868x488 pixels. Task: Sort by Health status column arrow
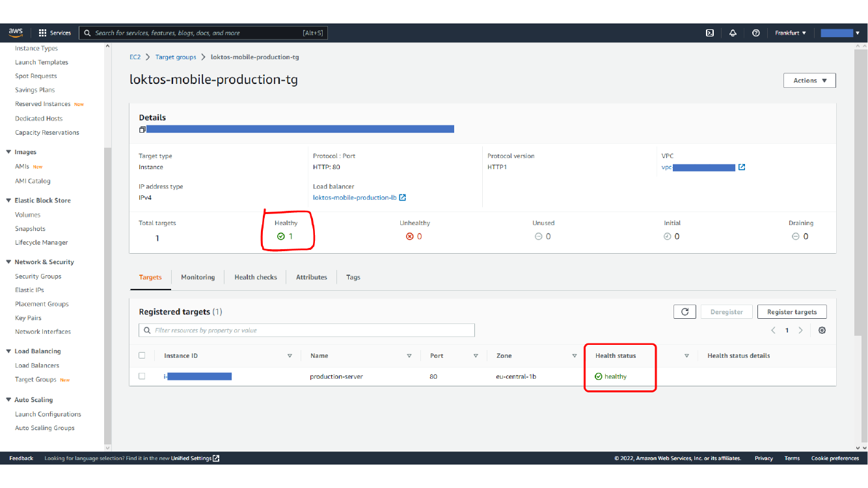pos(686,356)
